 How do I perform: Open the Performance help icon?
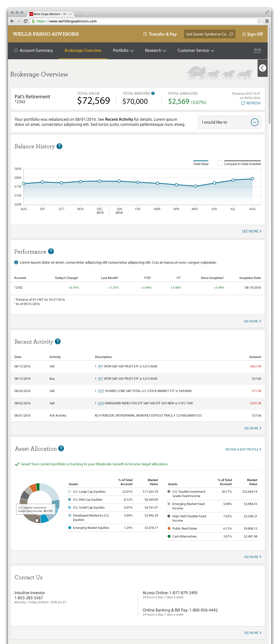[51, 252]
